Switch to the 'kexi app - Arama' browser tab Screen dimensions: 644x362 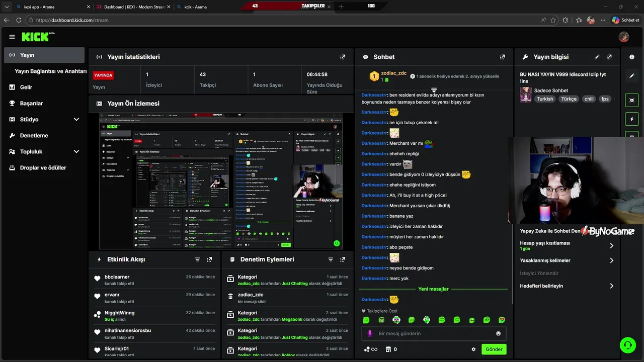[53, 7]
